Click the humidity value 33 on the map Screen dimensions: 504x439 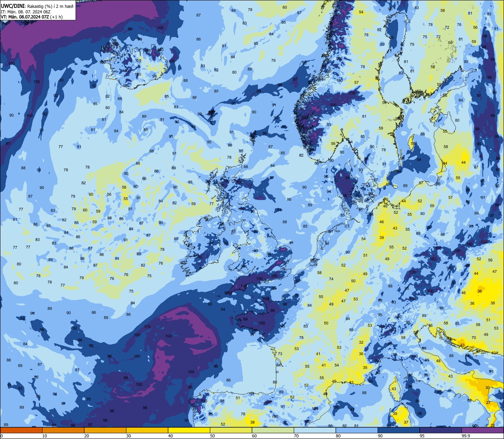tap(462, 345)
